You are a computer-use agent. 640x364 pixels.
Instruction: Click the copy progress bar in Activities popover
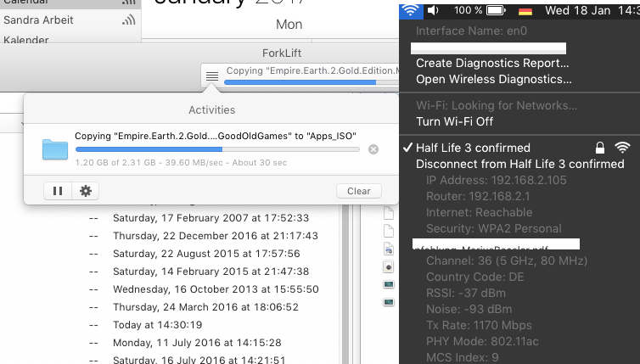pos(217,149)
